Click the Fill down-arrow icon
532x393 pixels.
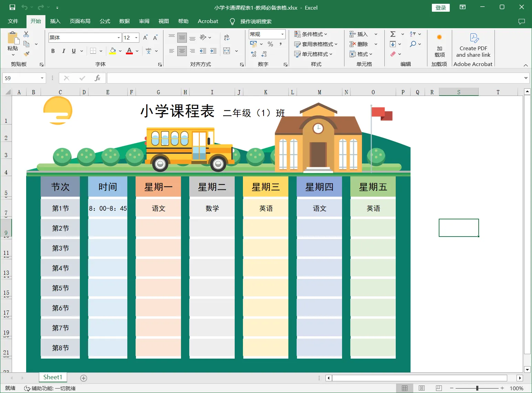(393, 44)
